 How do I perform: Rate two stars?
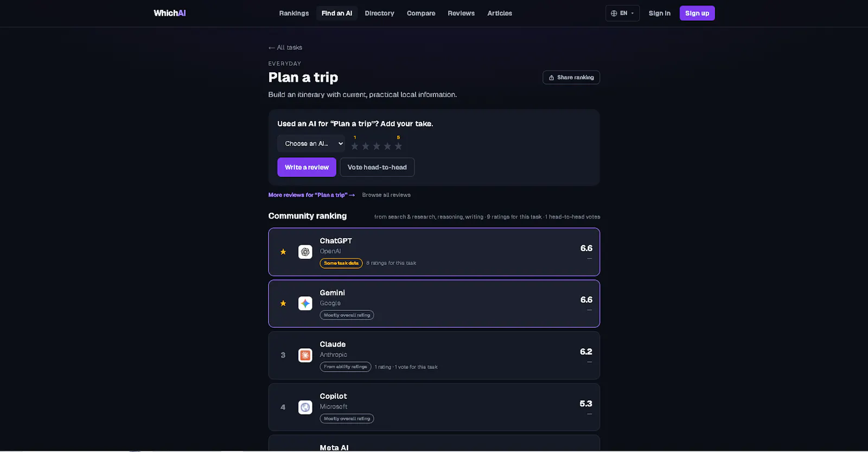pyautogui.click(x=366, y=146)
